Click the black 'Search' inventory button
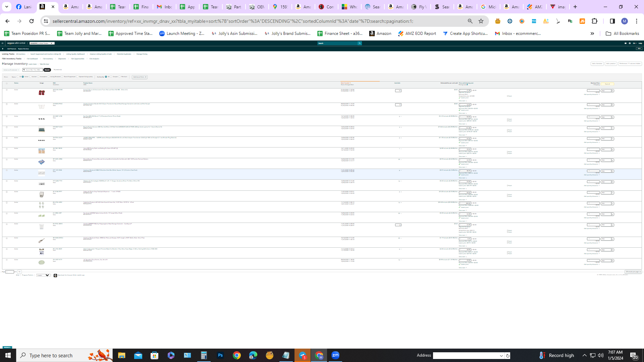644x362 pixels. [47, 70]
